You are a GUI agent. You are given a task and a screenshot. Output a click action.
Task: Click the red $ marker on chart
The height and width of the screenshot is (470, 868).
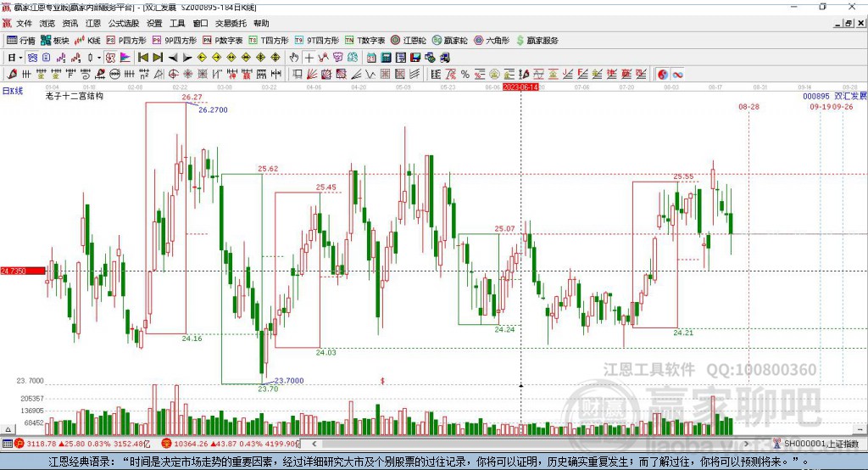click(382, 381)
